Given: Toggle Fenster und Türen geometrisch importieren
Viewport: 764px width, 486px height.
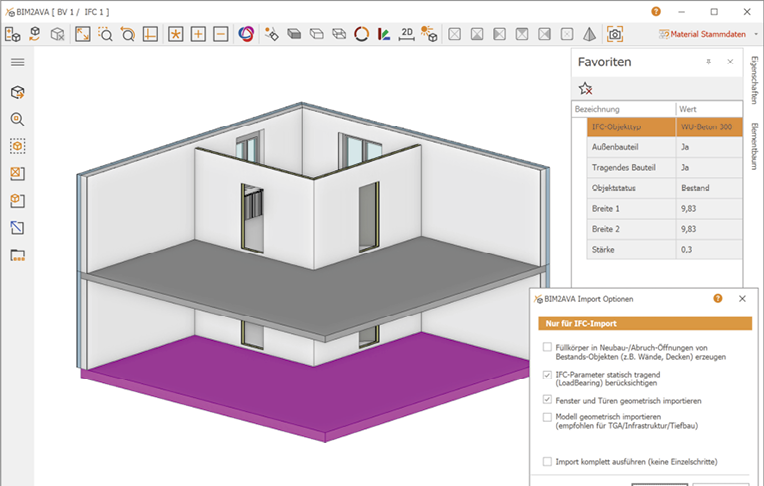Looking at the screenshot, I should coord(546,400).
